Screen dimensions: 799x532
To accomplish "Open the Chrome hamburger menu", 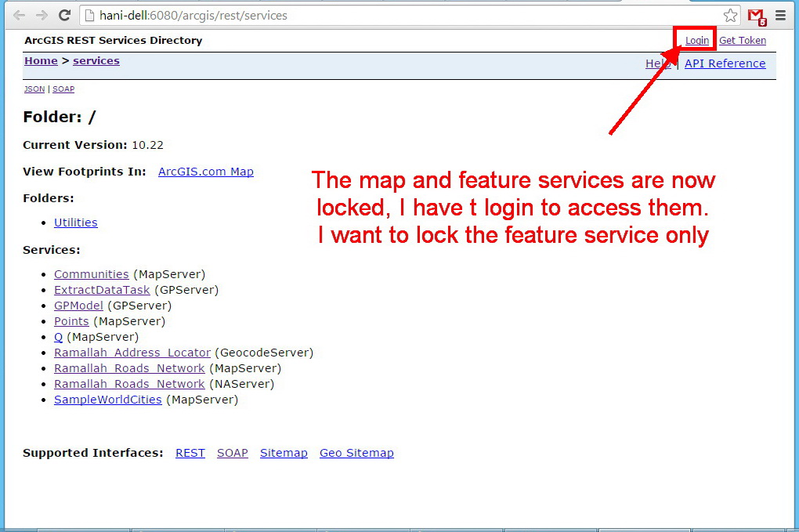I will [780, 16].
